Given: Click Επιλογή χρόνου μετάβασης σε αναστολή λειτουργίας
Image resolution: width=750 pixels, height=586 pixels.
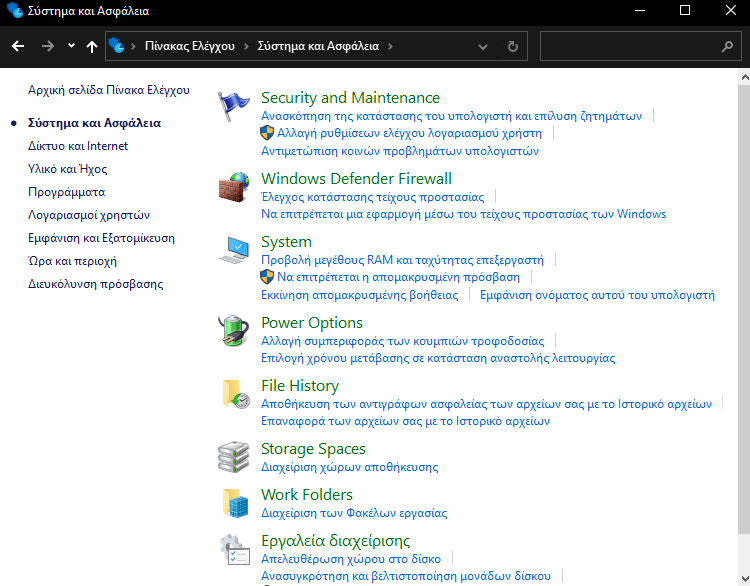Looking at the screenshot, I should pyautogui.click(x=438, y=358).
